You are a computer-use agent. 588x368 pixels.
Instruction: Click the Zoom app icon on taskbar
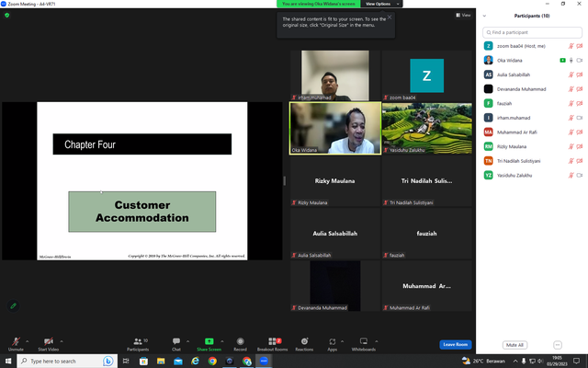point(264,361)
